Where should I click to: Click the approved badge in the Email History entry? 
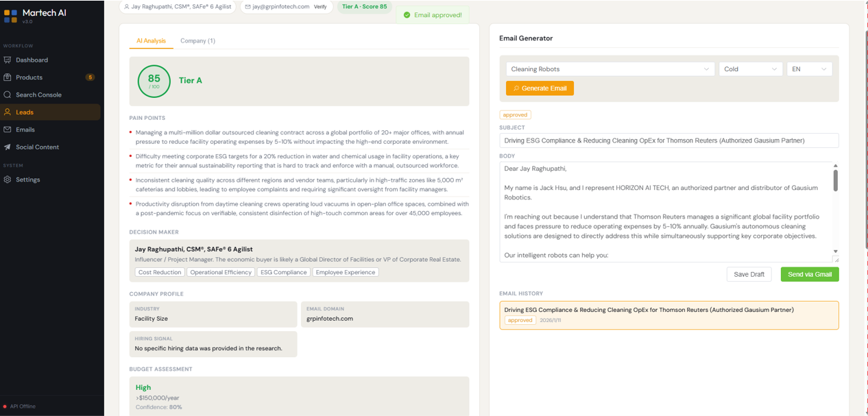pos(520,320)
